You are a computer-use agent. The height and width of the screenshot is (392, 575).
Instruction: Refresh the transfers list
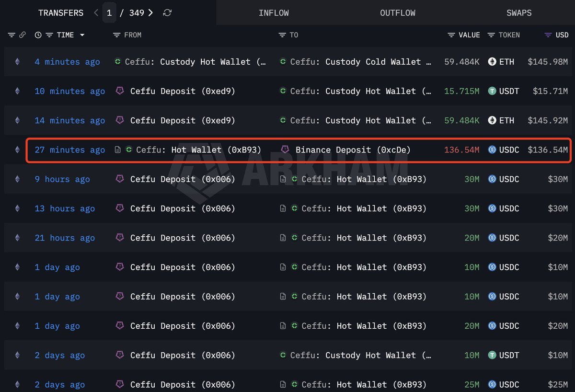[167, 13]
